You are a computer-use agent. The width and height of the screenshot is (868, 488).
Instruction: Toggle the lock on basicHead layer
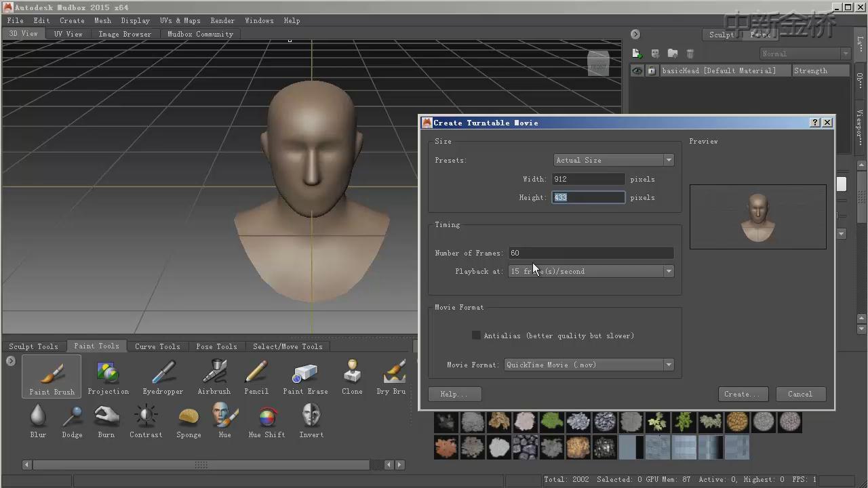pos(652,70)
